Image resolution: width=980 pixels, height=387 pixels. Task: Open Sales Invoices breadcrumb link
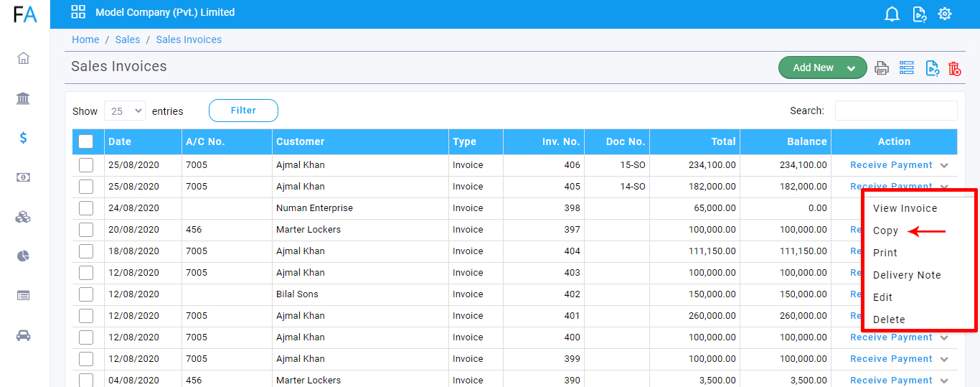point(189,39)
